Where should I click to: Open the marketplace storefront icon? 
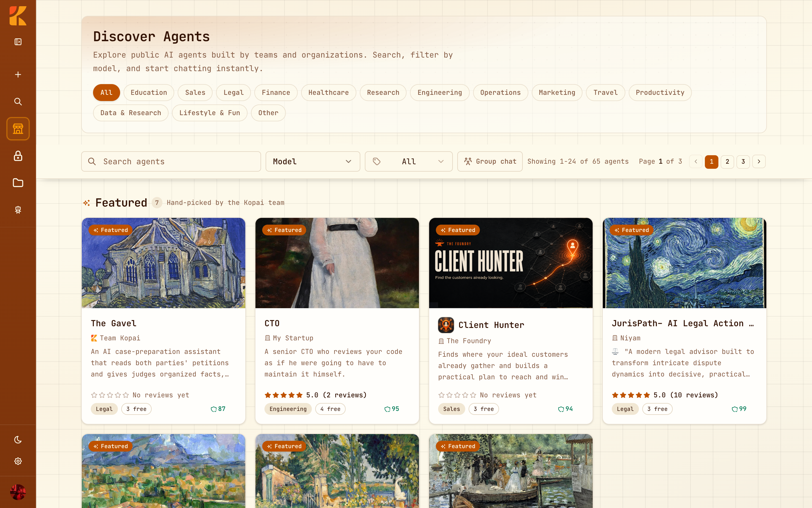tap(18, 129)
